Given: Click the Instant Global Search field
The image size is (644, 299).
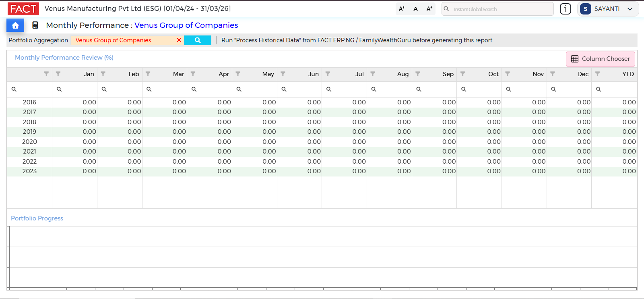Looking at the screenshot, I should coord(497,9).
